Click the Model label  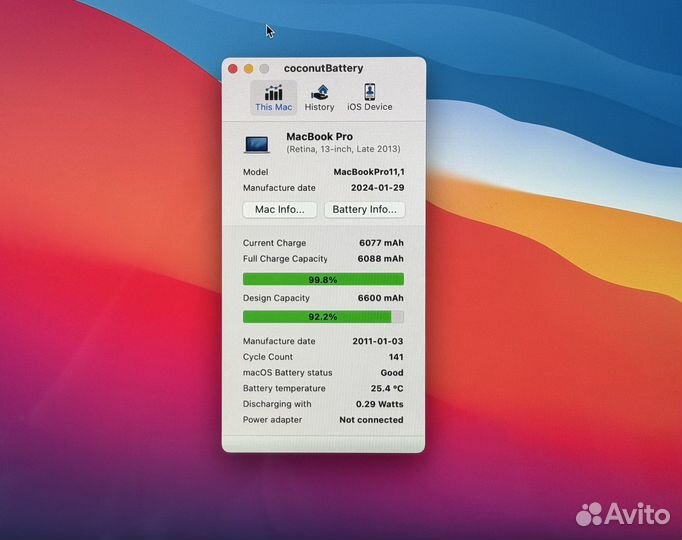pos(255,172)
